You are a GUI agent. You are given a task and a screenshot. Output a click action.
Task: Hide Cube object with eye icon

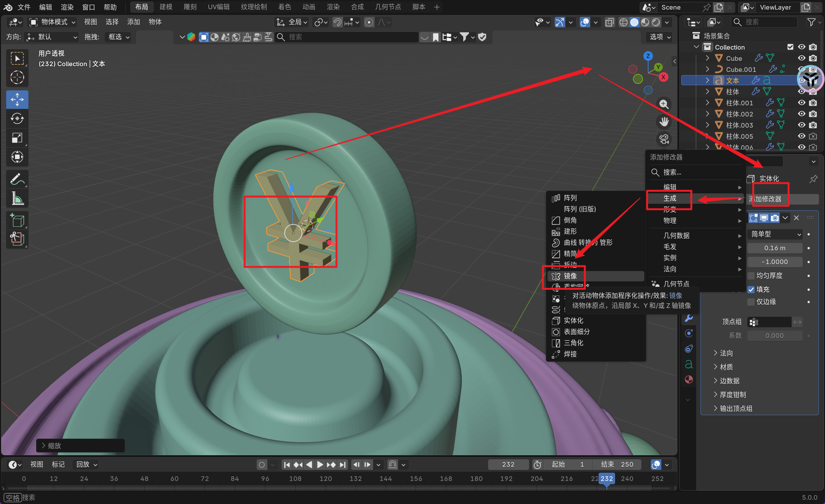[x=802, y=58]
